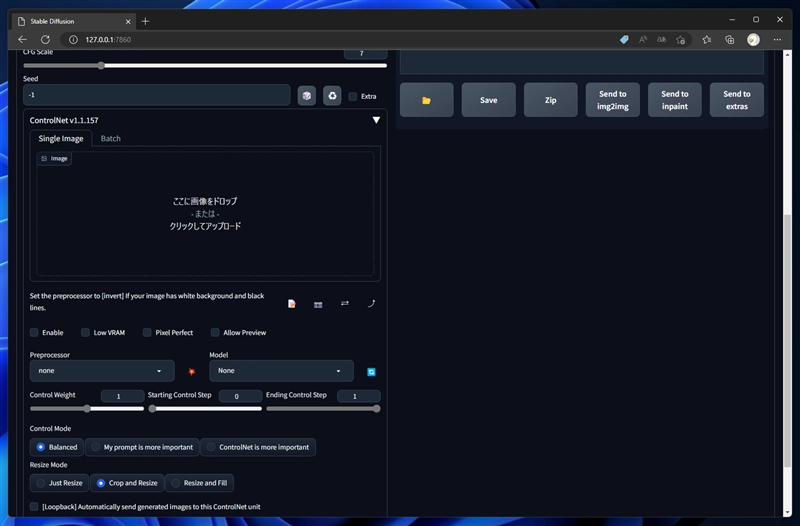Click the Save button
This screenshot has width=800, height=526.
click(488, 100)
